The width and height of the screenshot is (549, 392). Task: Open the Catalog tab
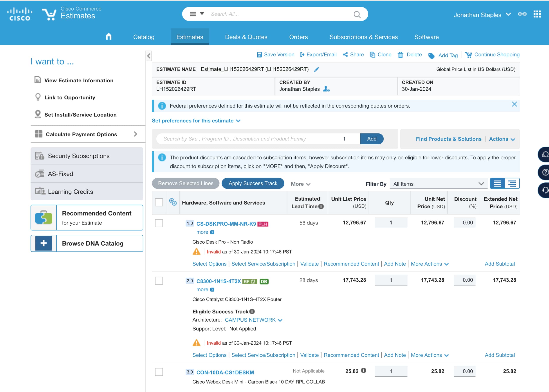pos(144,37)
